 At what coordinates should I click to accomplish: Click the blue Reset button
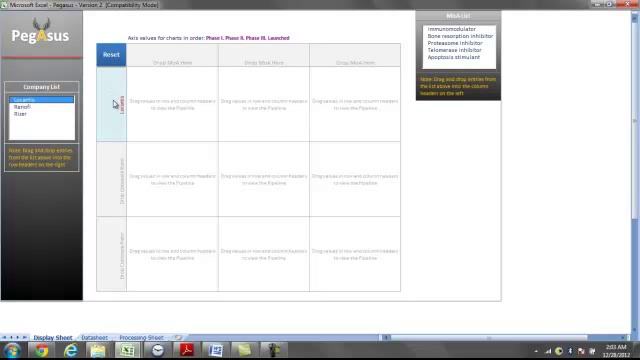(111, 55)
